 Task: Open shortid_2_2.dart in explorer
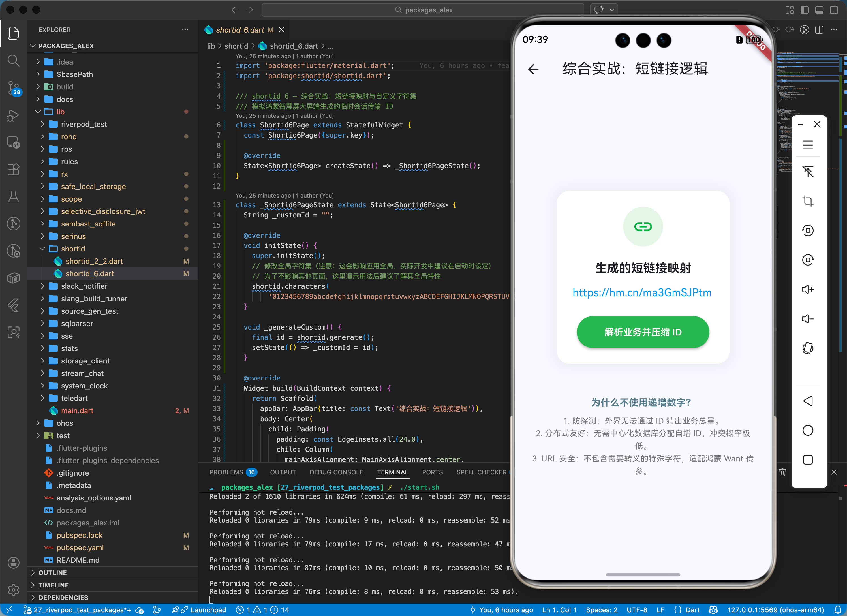pyautogui.click(x=94, y=261)
